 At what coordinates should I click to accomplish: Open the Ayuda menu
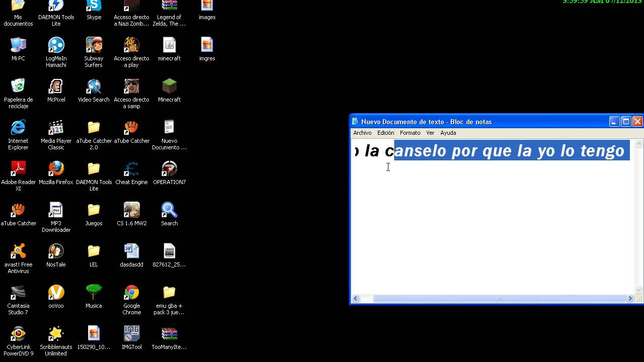448,133
